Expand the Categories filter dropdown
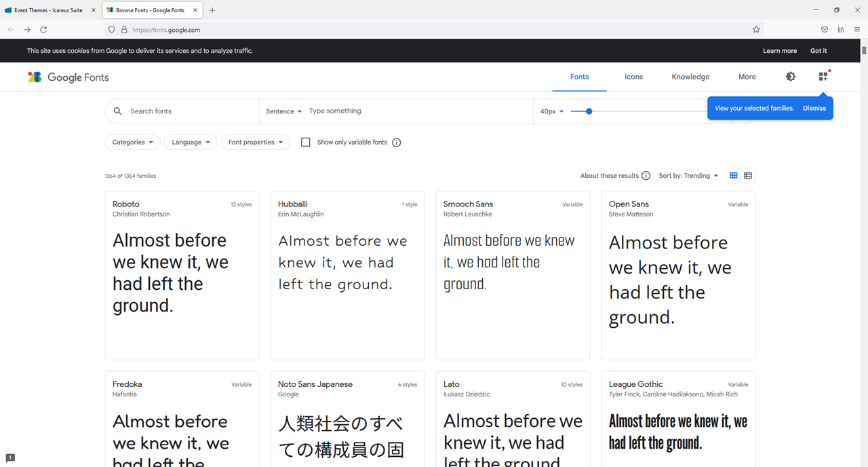Image resolution: width=868 pixels, height=467 pixels. point(132,143)
